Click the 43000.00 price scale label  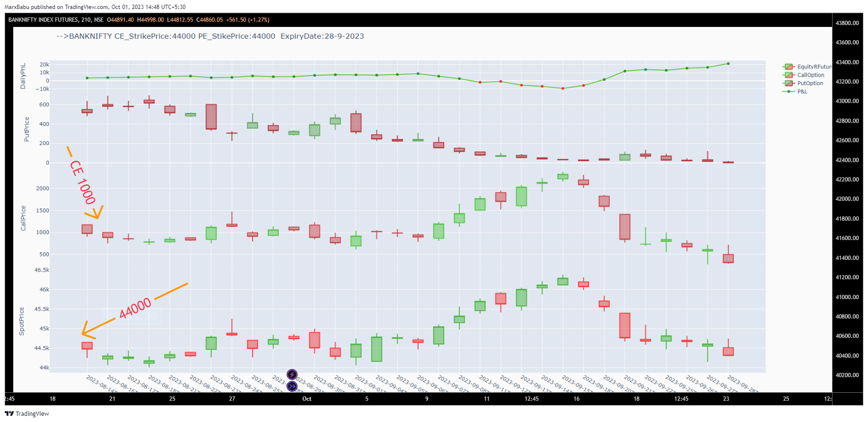(847, 101)
